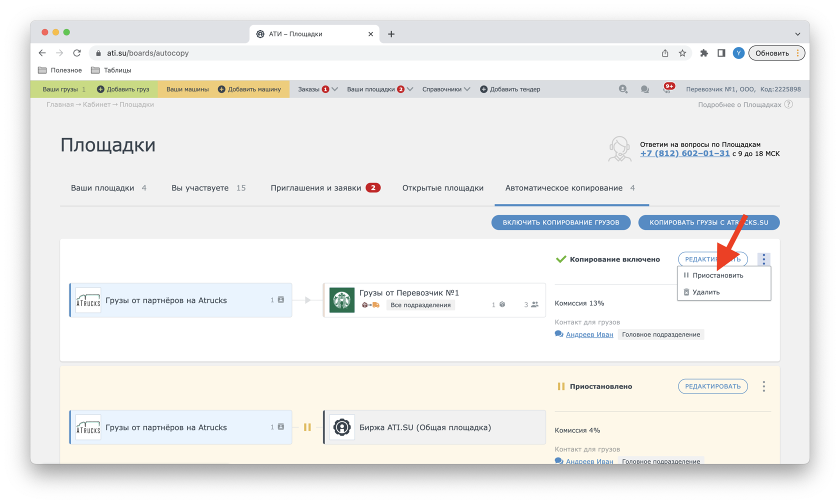This screenshot has height=504, width=840.
Task: Bookmark page with the star icon
Action: pyautogui.click(x=682, y=53)
